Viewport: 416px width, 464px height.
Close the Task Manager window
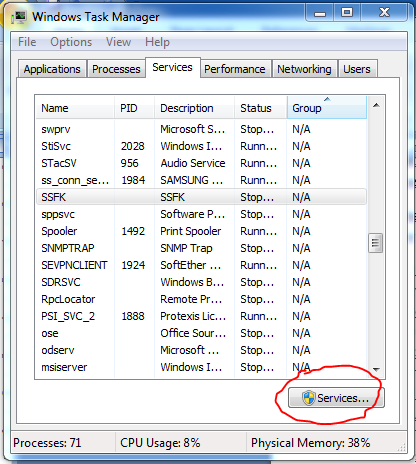(384, 13)
